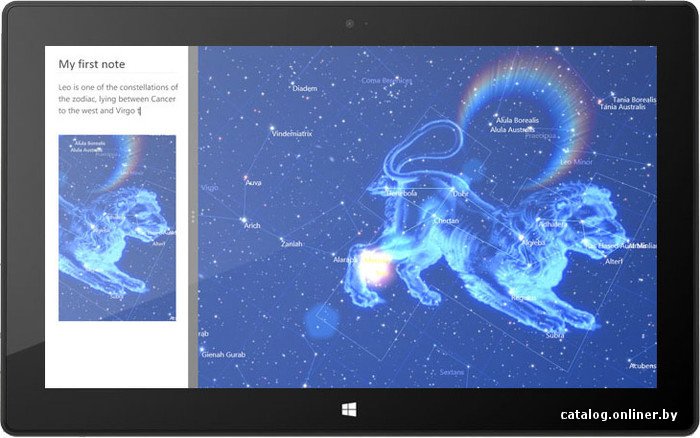Click the 'My first note' title field
The height and width of the screenshot is (438, 700).
(92, 64)
